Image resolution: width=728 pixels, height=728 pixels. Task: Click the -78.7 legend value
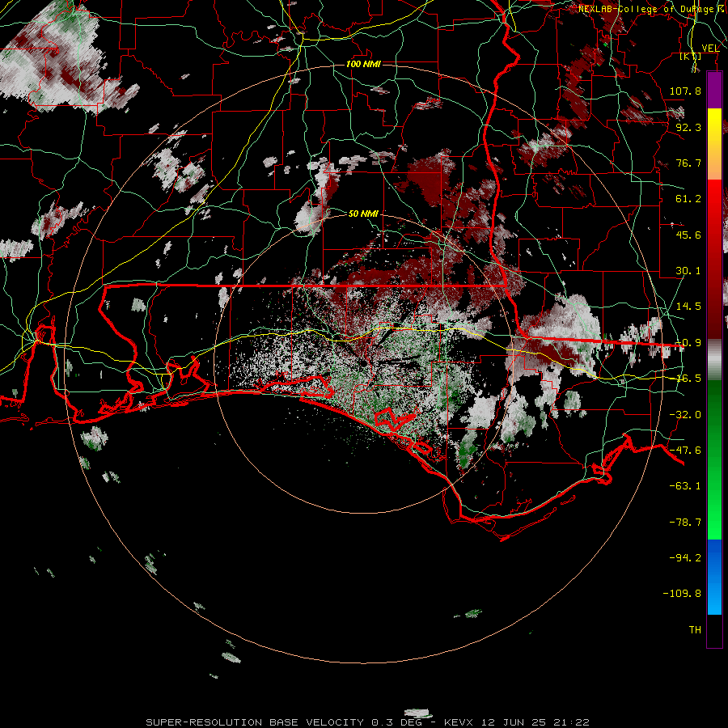coord(685,523)
